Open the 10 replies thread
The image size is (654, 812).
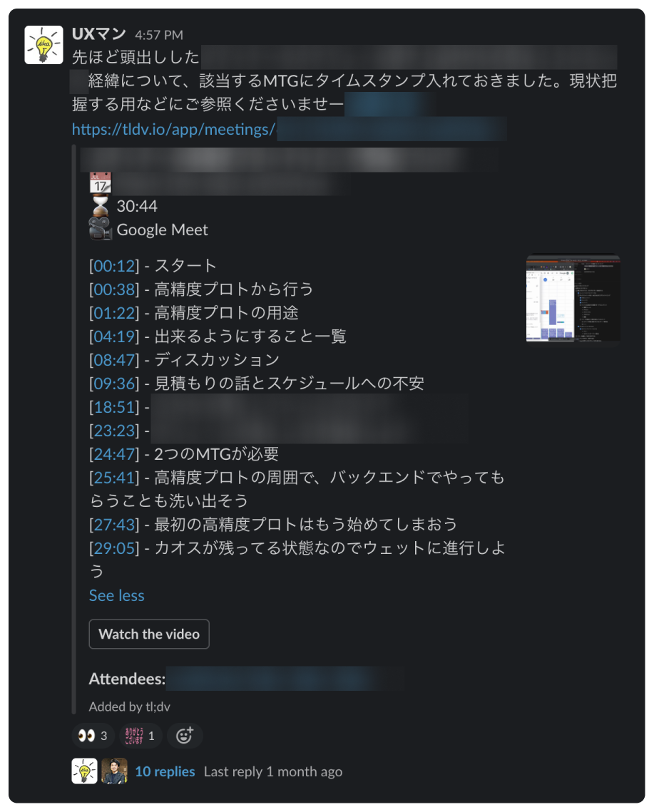pos(165,771)
